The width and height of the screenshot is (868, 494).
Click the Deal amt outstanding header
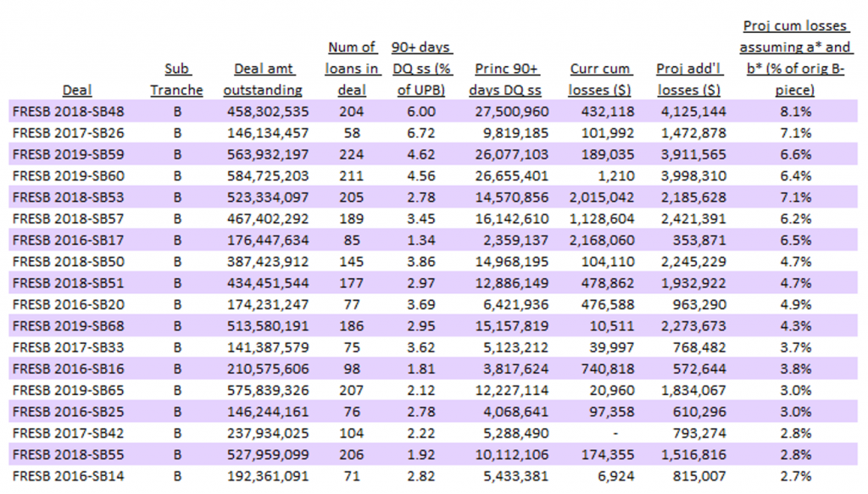tap(268, 79)
